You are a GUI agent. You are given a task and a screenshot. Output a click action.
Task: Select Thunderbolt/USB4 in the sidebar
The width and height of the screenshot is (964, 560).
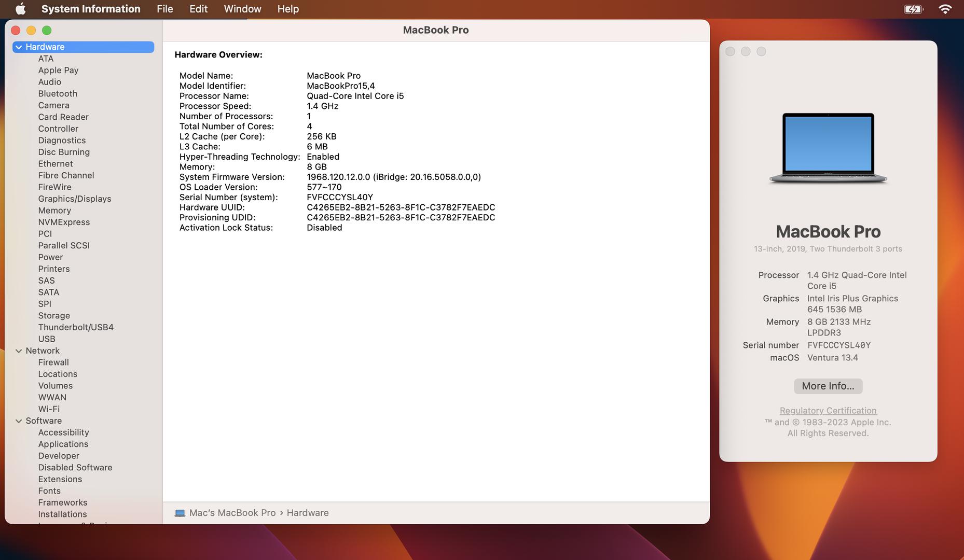click(x=76, y=327)
